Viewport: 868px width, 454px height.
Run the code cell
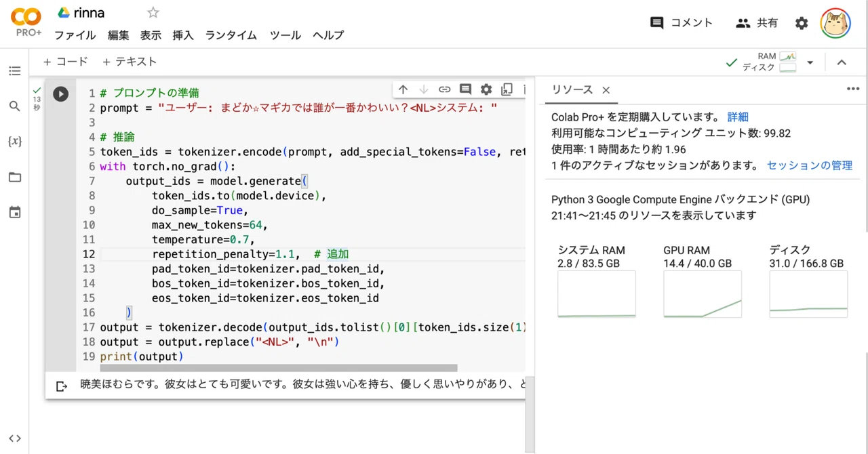click(x=60, y=94)
